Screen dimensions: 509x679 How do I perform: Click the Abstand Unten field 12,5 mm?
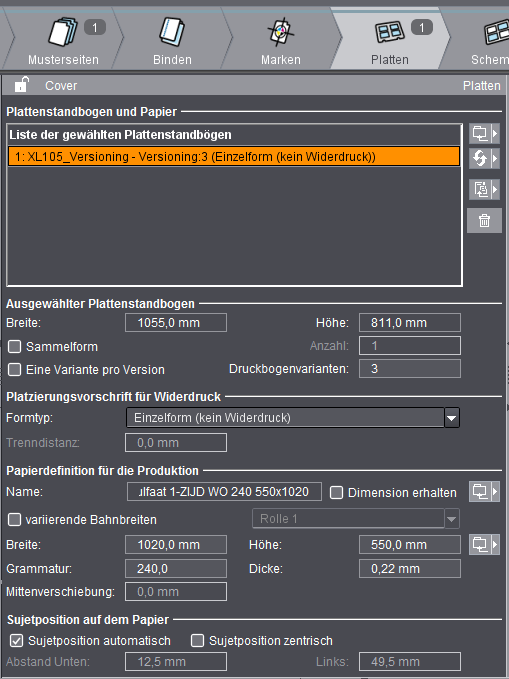point(176,662)
